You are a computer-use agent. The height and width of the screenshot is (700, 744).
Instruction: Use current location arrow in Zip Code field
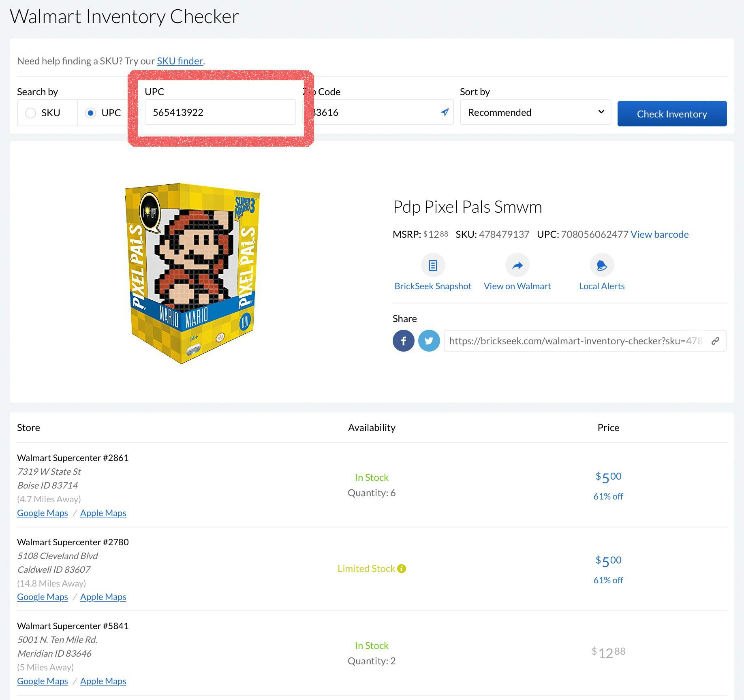pyautogui.click(x=445, y=112)
